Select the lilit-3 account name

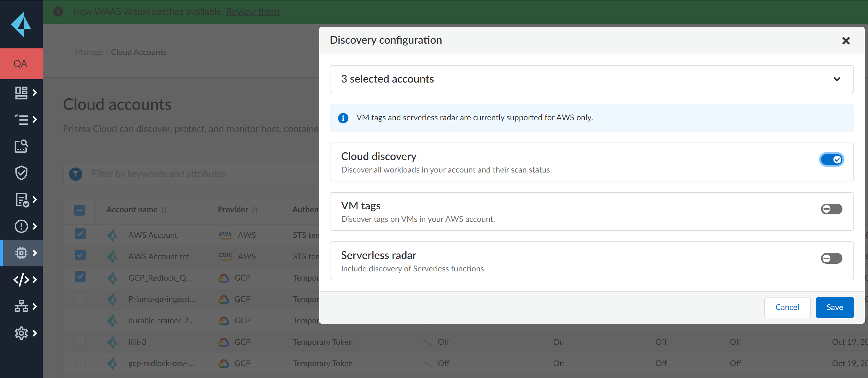click(137, 342)
